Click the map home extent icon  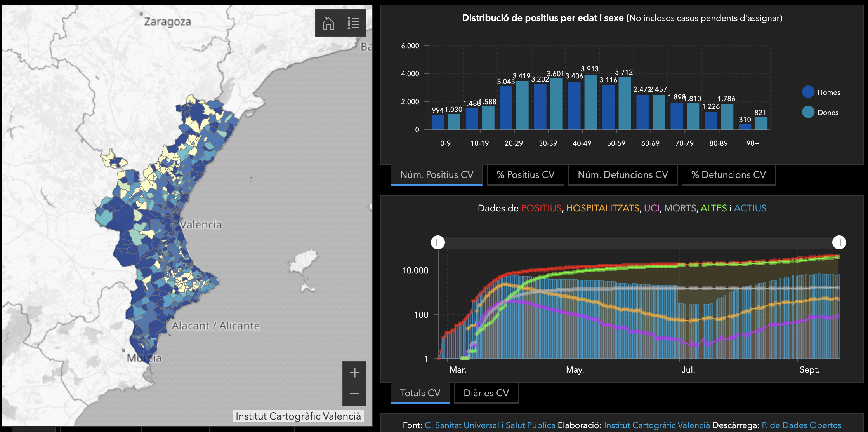[x=328, y=23]
